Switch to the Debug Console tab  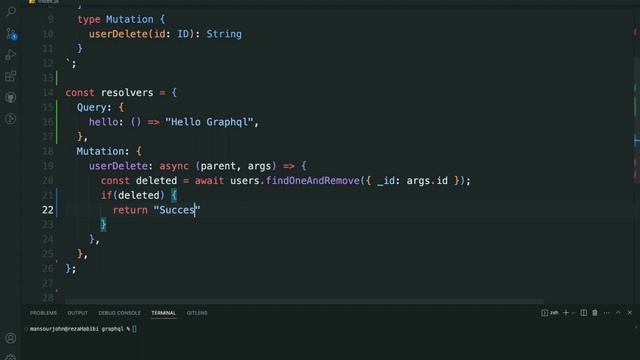(x=119, y=313)
